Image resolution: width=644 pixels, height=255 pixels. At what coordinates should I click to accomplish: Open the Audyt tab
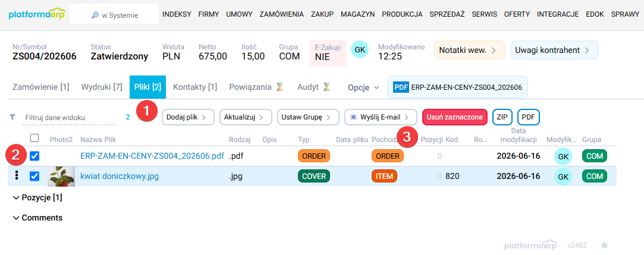(x=313, y=87)
